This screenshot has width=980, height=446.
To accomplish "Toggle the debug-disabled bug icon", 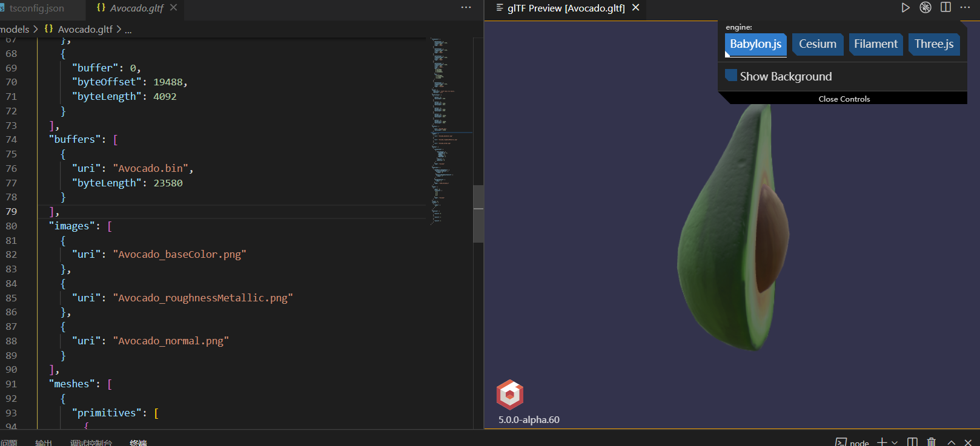I will (x=925, y=8).
